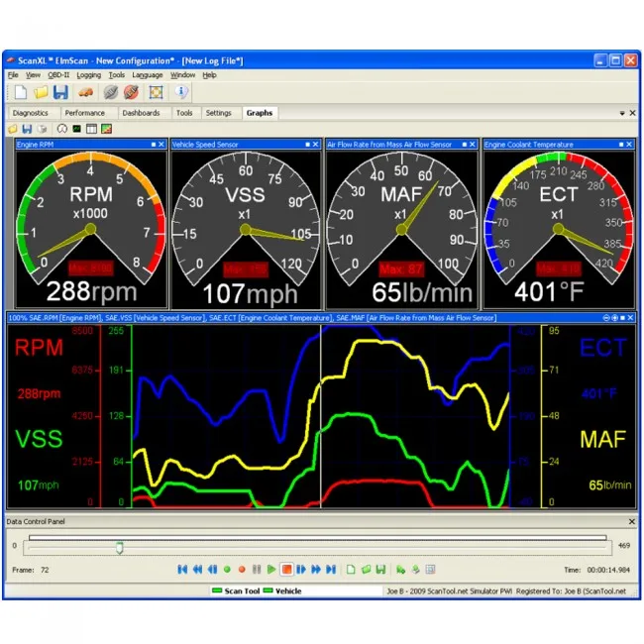The image size is (644, 644).
Task: Jump to first frame in playback controls
Action: coord(182,570)
